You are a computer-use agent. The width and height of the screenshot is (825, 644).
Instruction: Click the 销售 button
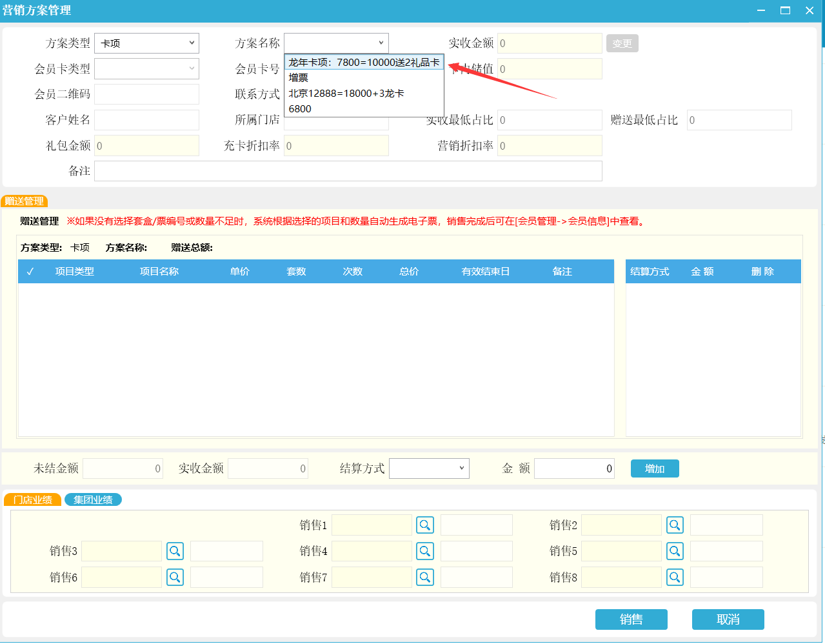pos(631,619)
